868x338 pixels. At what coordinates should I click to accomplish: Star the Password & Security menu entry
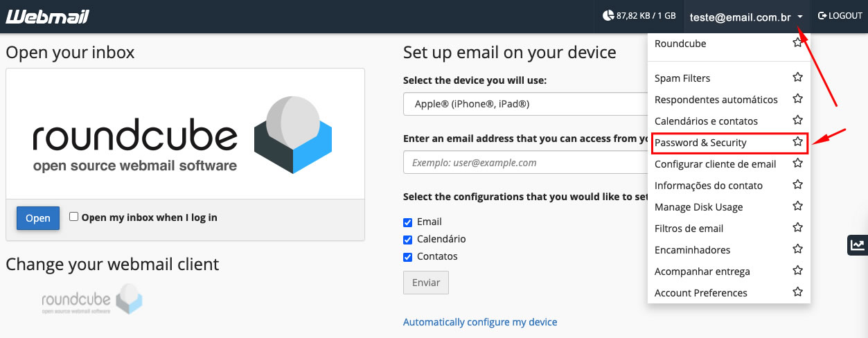click(x=797, y=142)
